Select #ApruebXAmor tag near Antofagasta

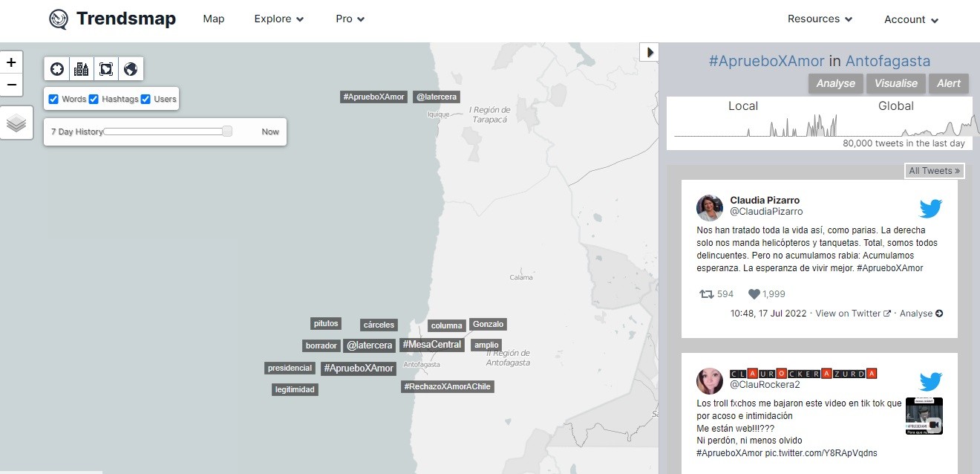point(359,368)
